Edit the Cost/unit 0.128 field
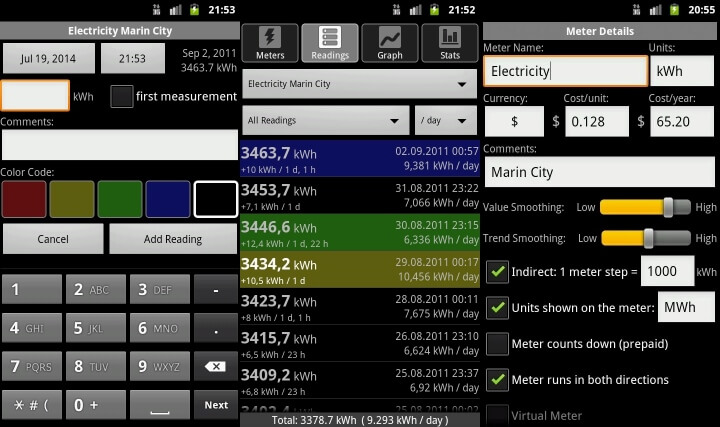Screen dimensions: 720x427 [x=597, y=122]
